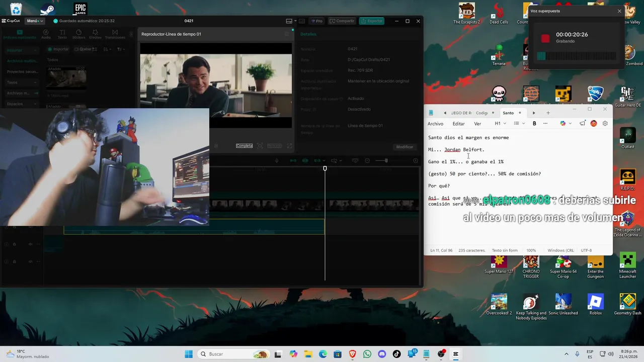
Task: Open CapCut Transiciones panel
Action: point(115,34)
